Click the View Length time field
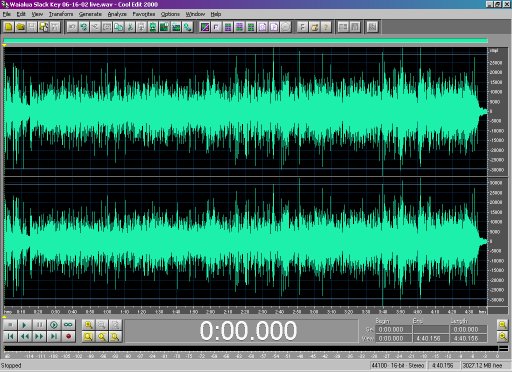Image resolution: width=512 pixels, height=372 pixels. tap(468, 338)
